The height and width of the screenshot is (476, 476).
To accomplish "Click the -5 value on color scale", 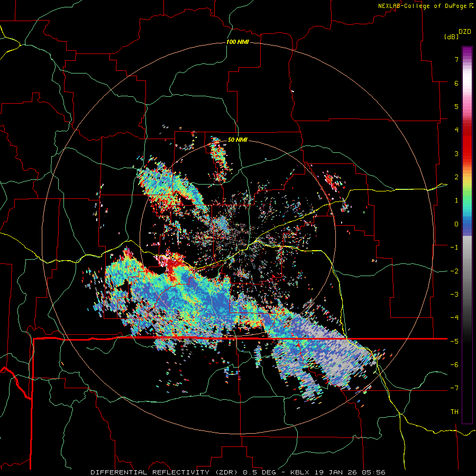I will coord(454,341).
